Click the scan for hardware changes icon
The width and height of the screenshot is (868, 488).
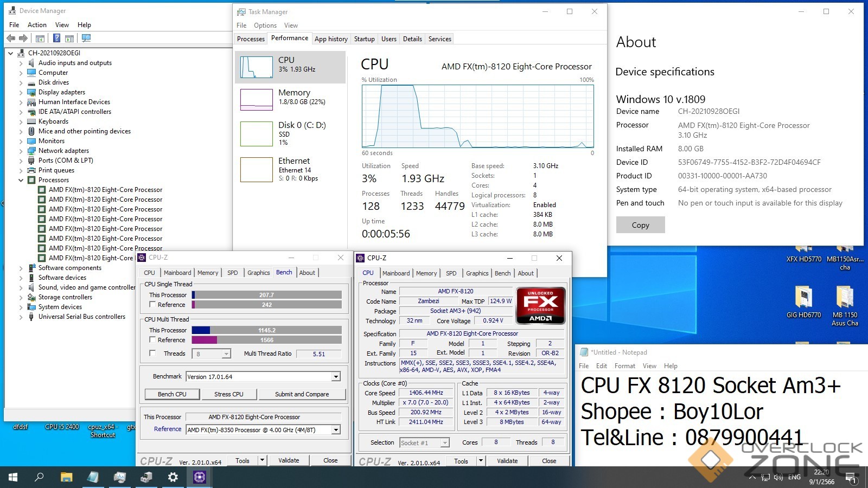[86, 38]
